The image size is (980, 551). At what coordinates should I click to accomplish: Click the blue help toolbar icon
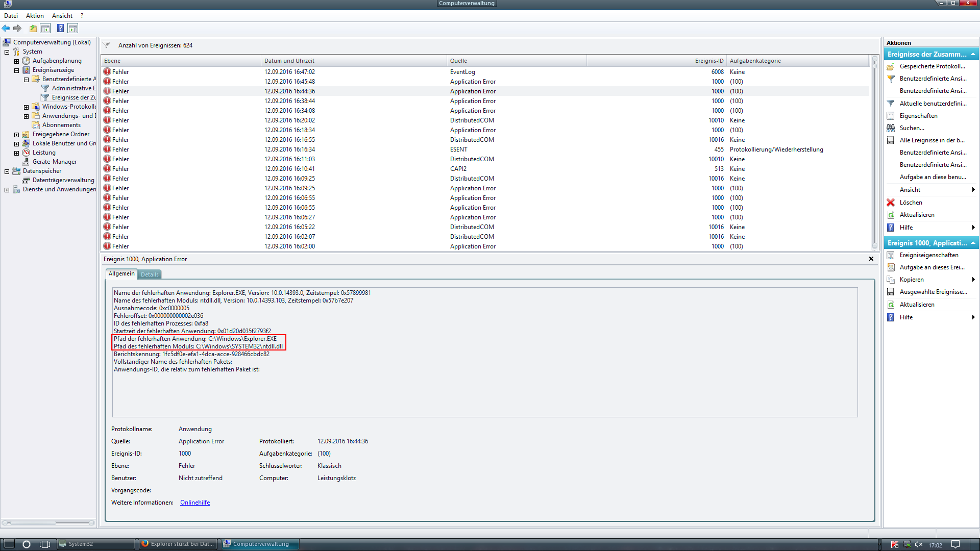pos(60,29)
